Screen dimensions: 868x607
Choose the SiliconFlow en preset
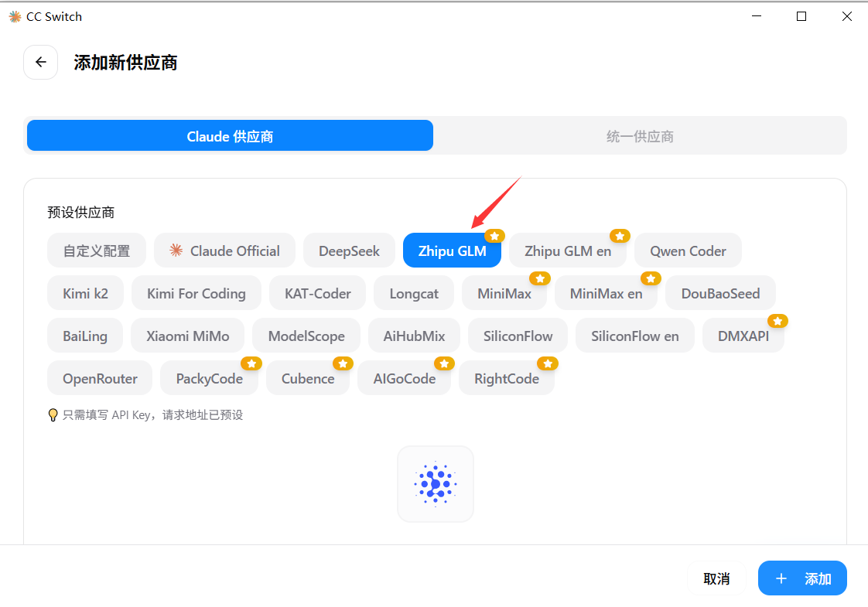click(x=635, y=336)
